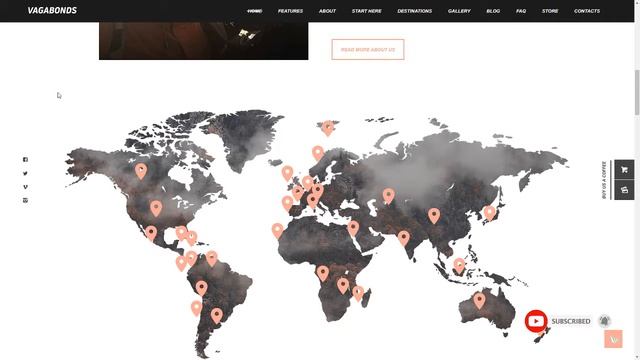Select the map pin on India
This screenshot has height=360, width=640.
pos(404,238)
